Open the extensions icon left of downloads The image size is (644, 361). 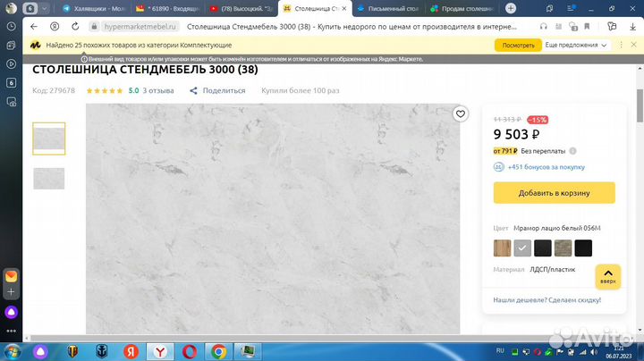pyautogui.click(x=612, y=26)
